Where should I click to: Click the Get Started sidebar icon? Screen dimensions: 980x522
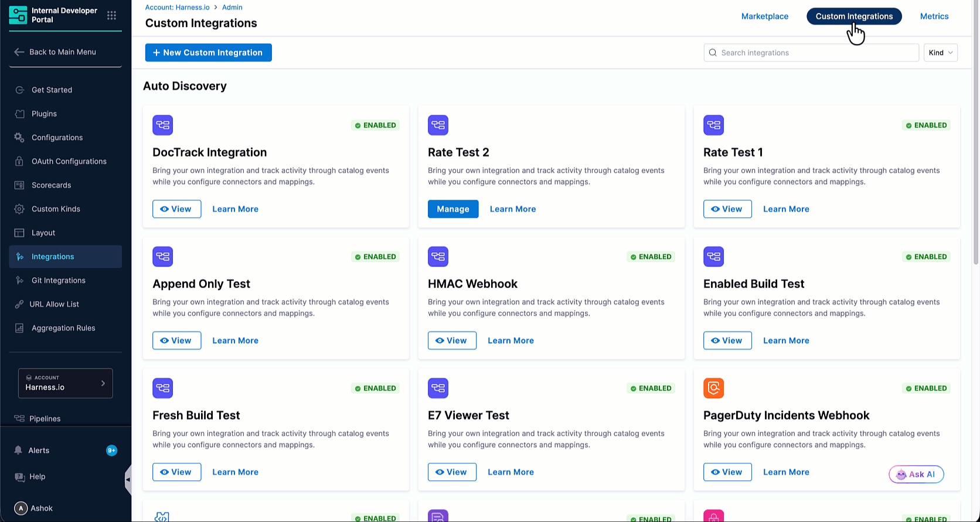click(20, 90)
